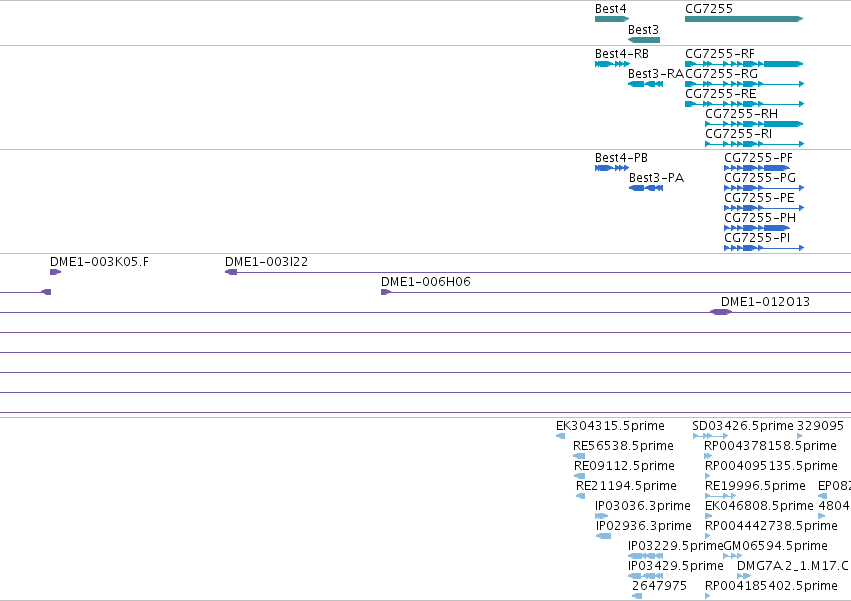Select clone DME1-003I22 label
The height and width of the screenshot is (601, 851).
[266, 262]
